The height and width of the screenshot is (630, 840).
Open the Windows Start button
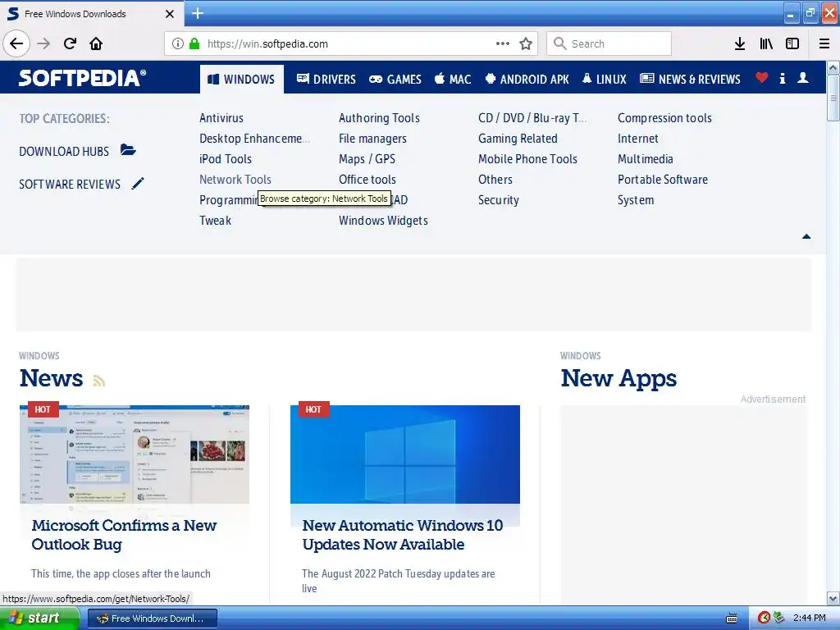(x=39, y=619)
